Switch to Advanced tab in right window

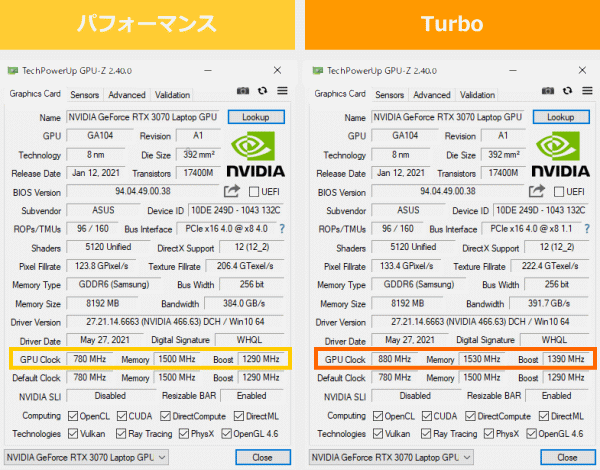tap(432, 95)
